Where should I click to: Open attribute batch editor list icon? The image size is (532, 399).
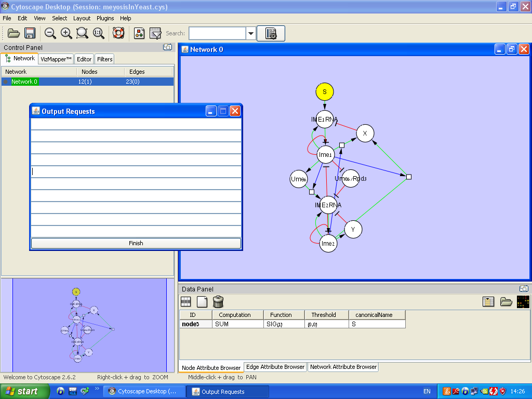pyautogui.click(x=488, y=302)
